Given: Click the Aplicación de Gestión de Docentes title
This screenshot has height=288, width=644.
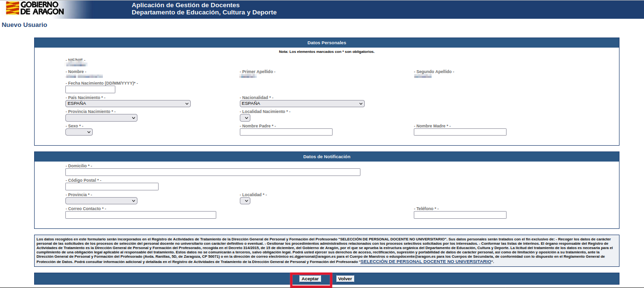Looking at the screenshot, I should [186, 5].
